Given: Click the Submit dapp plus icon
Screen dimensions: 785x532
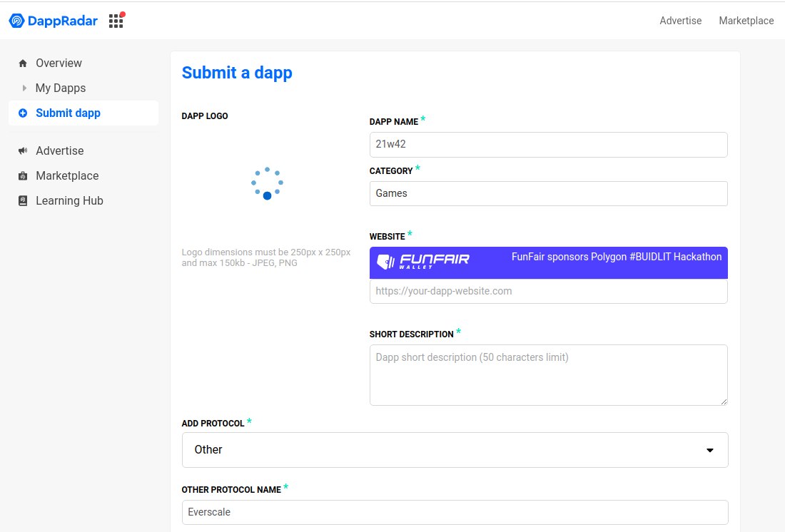Looking at the screenshot, I should 23,113.
